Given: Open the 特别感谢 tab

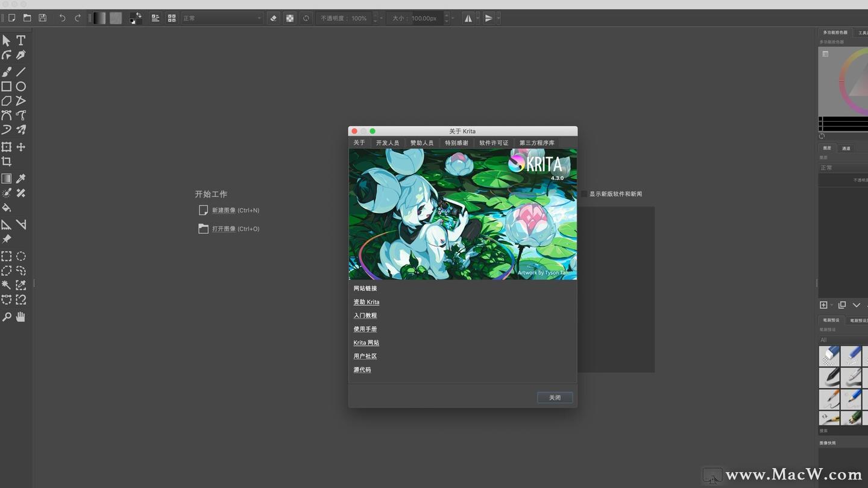Looking at the screenshot, I should tap(456, 143).
